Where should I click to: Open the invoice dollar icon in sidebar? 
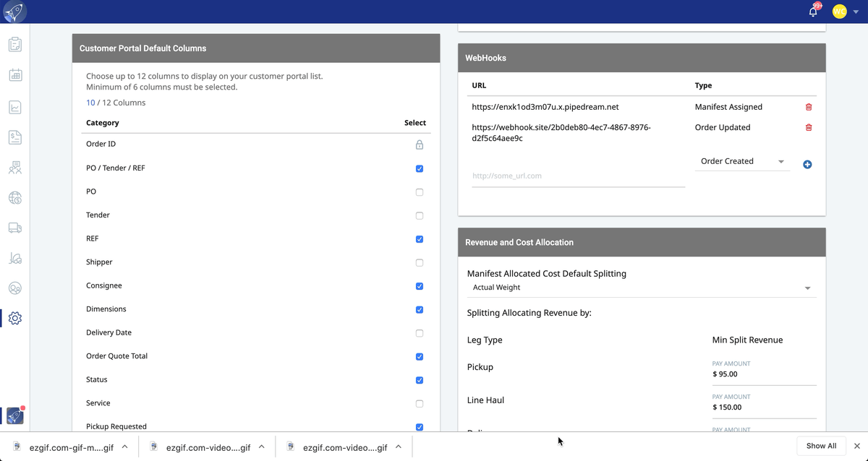coord(15,137)
